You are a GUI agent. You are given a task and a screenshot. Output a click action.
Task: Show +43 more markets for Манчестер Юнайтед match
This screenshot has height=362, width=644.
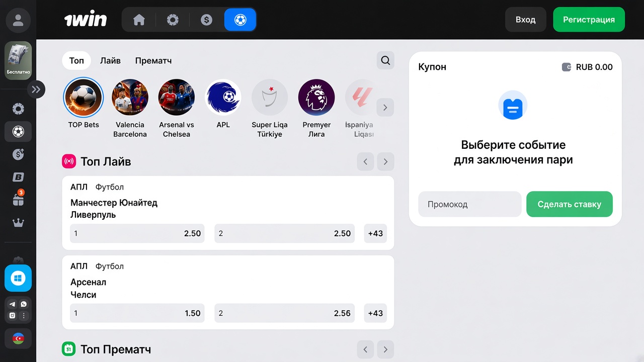click(375, 233)
